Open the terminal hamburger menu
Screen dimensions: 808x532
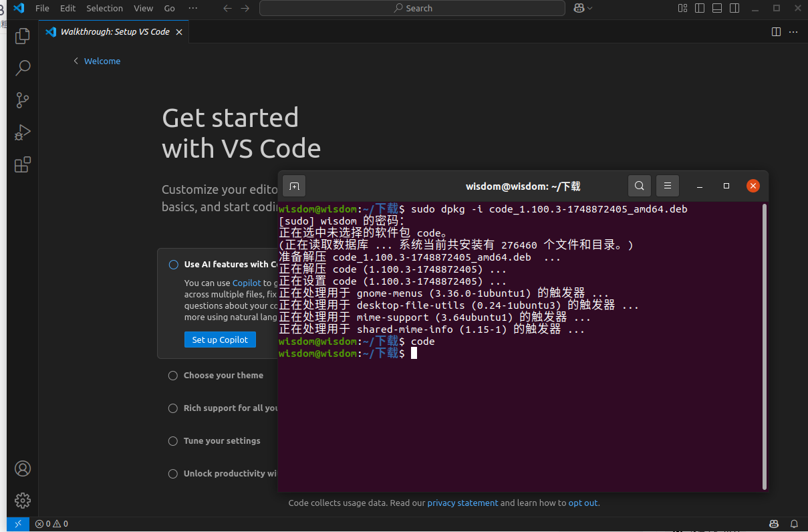coord(668,186)
